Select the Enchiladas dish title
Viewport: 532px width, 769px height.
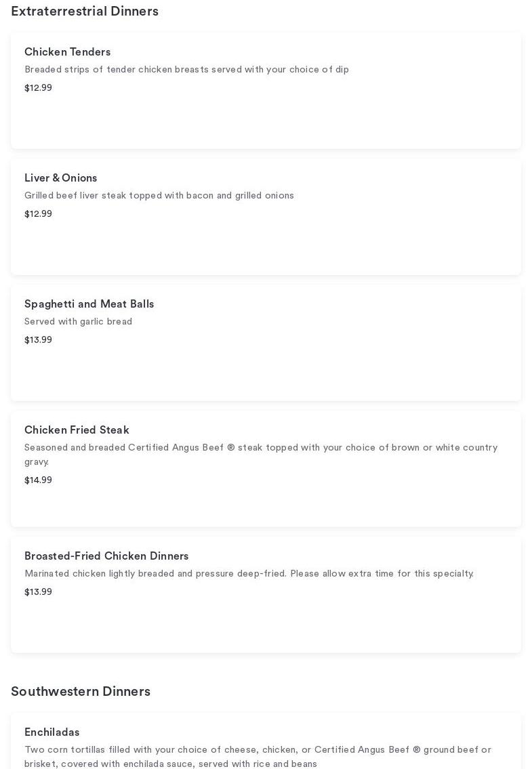coord(52,732)
